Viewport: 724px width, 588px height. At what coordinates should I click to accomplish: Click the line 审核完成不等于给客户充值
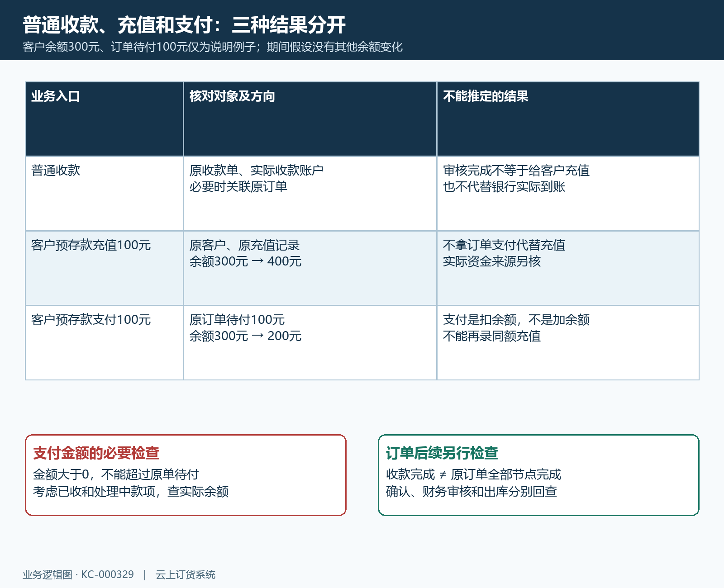[516, 171]
